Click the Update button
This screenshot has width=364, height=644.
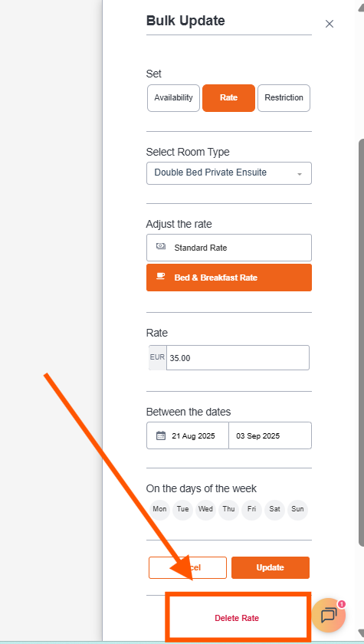(x=271, y=567)
